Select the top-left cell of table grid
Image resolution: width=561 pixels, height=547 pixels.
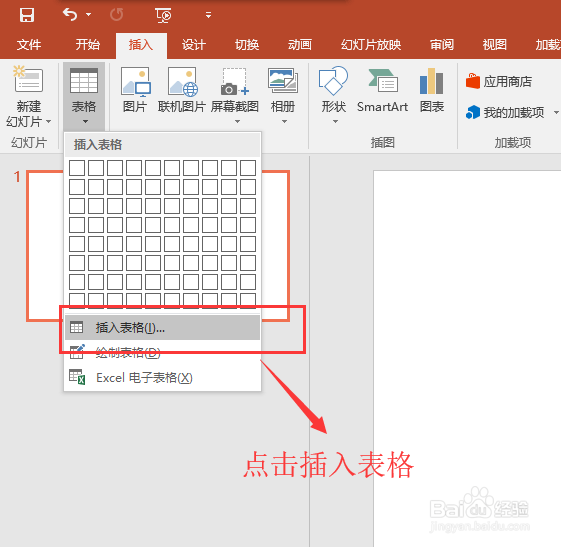(77, 168)
